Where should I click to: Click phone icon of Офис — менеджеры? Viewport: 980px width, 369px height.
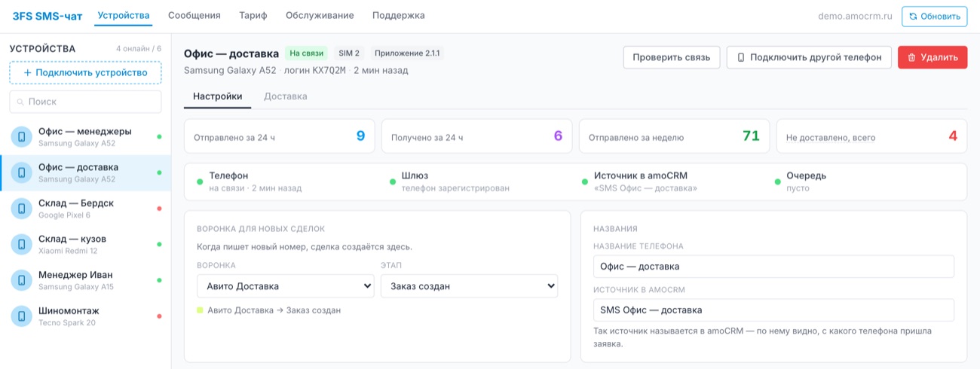21,136
